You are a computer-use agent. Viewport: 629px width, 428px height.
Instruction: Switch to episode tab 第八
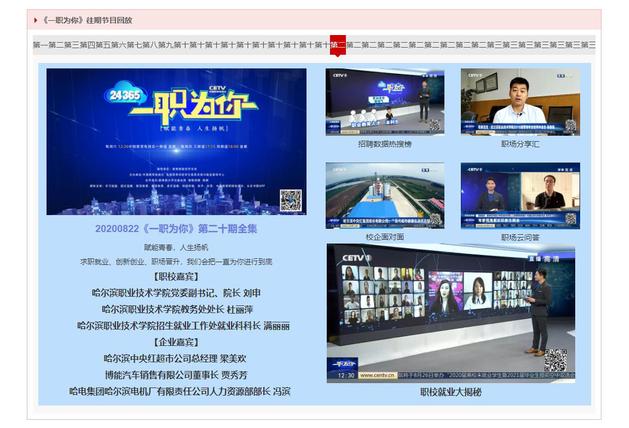click(x=150, y=45)
